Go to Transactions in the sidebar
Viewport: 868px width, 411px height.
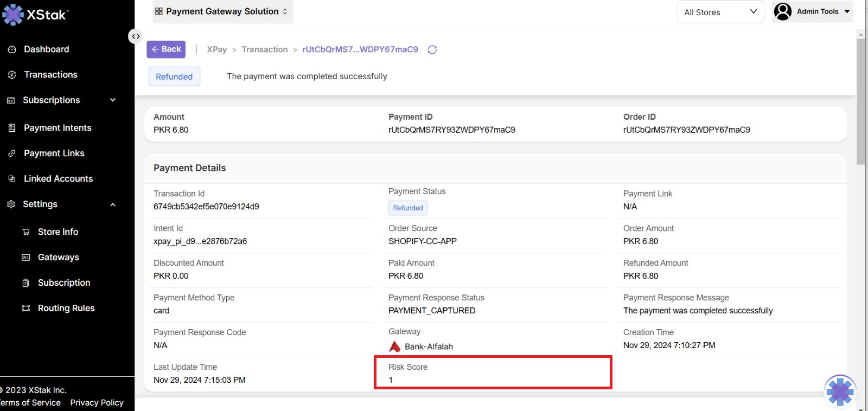point(50,75)
